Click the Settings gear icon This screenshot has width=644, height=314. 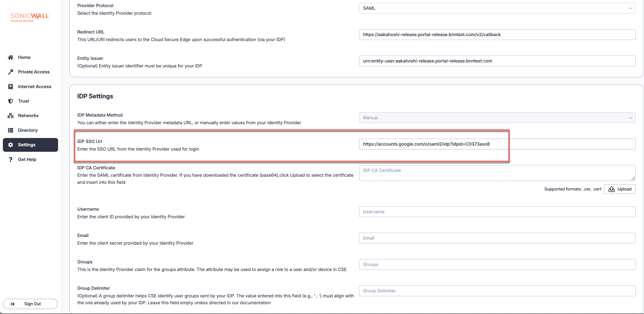click(10, 145)
